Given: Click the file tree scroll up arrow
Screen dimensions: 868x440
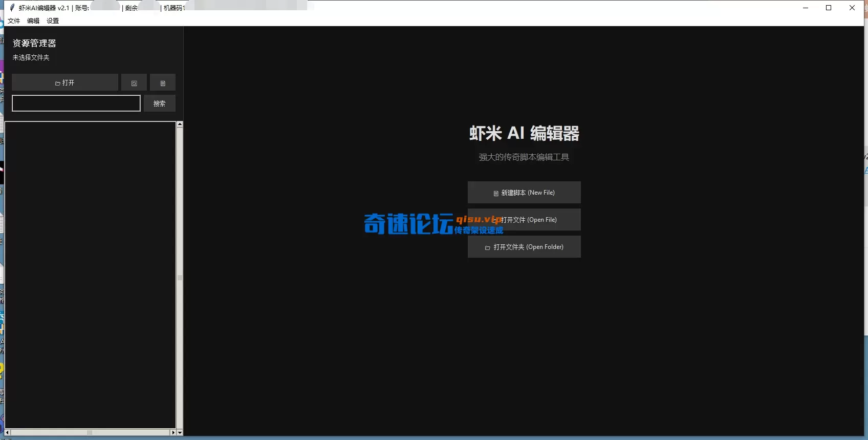Looking at the screenshot, I should [180, 124].
